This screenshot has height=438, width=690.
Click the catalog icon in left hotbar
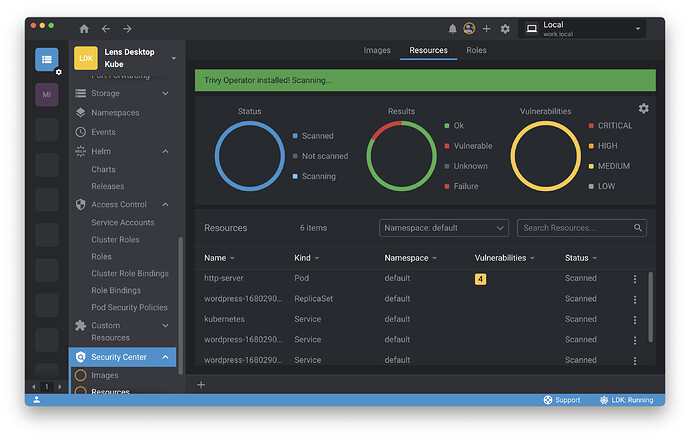point(47,59)
